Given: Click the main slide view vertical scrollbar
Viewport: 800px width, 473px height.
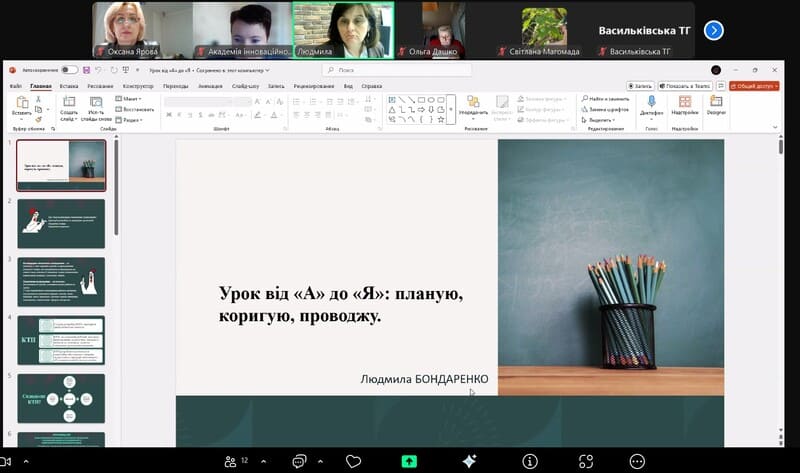Looking at the screenshot, I should pos(781,147).
